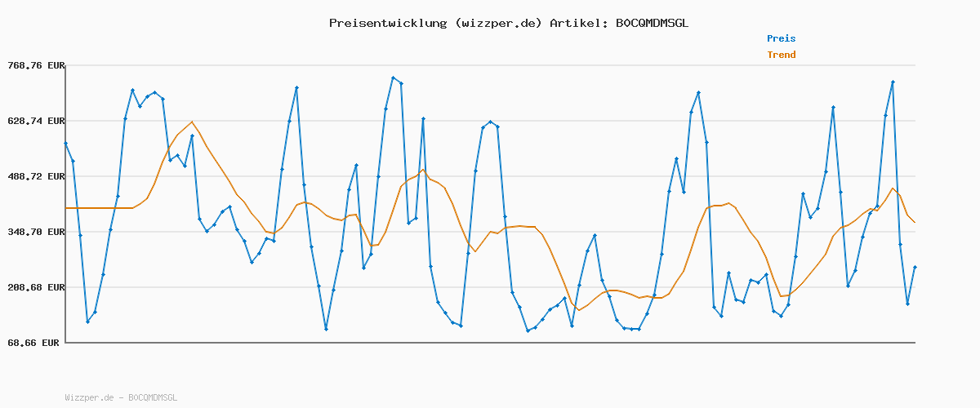Select the 348.70 EUR y-axis label
Viewport: 980px width, 408px height.
(36, 232)
